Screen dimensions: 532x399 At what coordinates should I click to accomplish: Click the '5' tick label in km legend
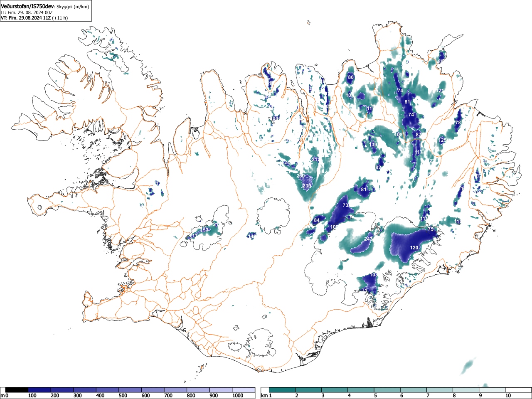pyautogui.click(x=375, y=396)
